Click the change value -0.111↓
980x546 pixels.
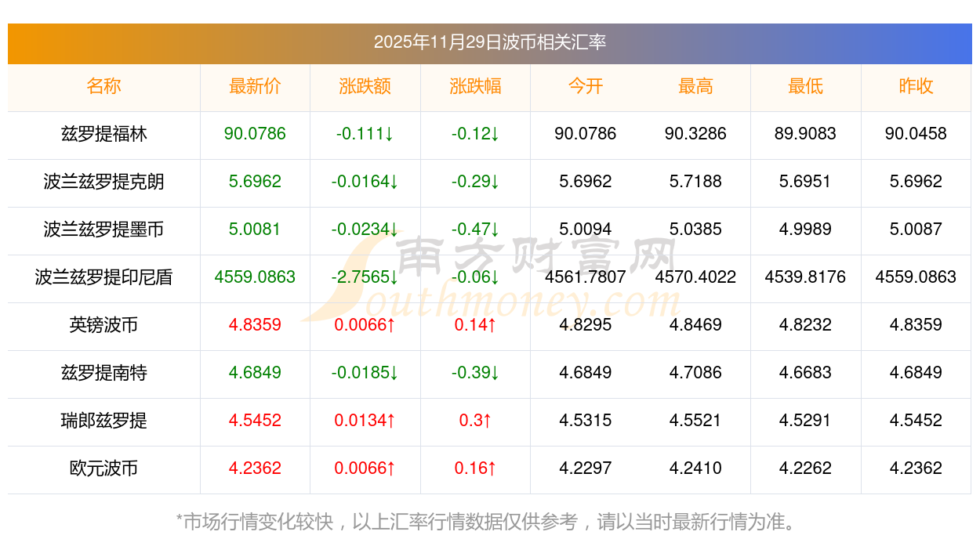click(x=365, y=134)
